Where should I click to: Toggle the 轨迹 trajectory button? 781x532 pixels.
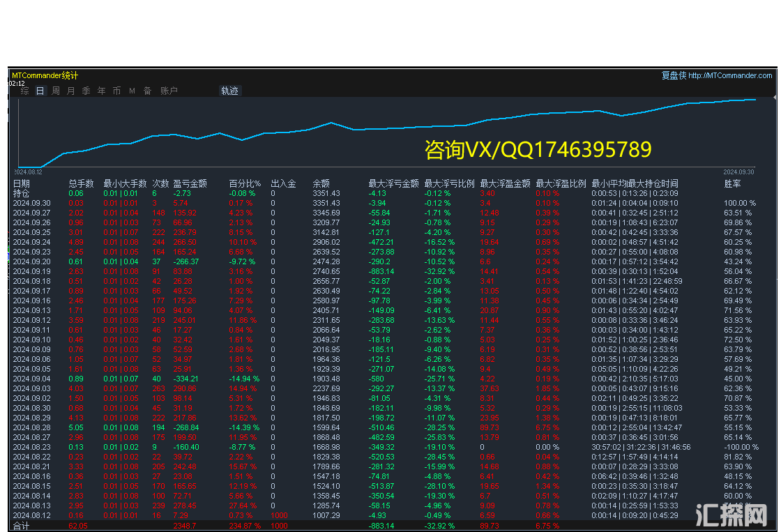229,91
